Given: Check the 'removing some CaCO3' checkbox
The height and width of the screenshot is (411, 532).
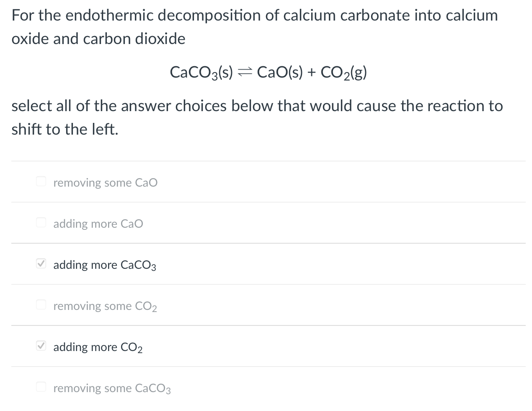Looking at the screenshot, I should point(41,387).
